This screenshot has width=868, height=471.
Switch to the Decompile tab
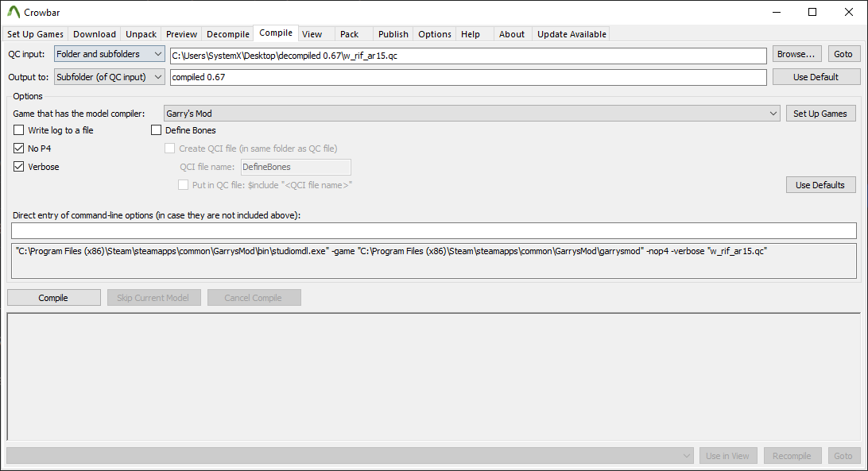[227, 34]
